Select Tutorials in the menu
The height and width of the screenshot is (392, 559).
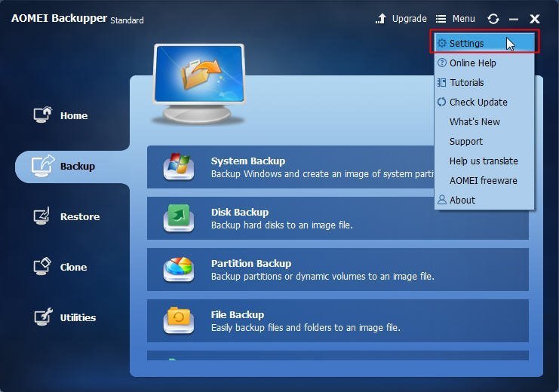point(484,83)
